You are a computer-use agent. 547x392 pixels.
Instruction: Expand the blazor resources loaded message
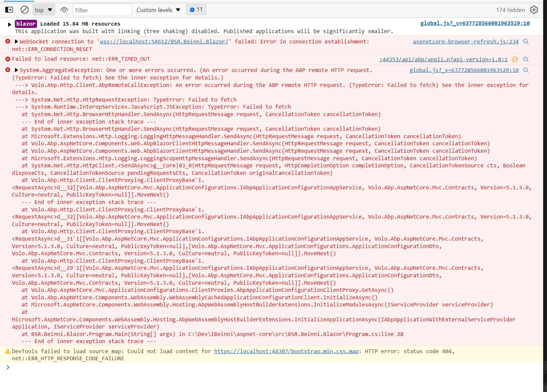point(9,24)
